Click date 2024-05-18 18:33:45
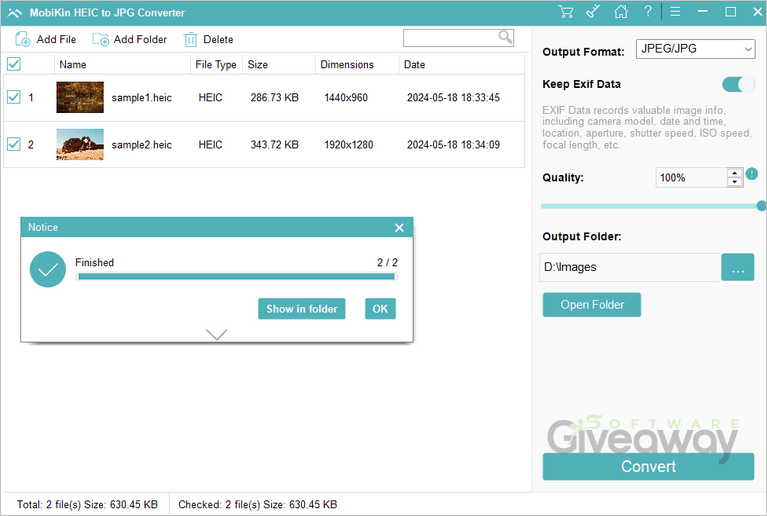 point(453,97)
